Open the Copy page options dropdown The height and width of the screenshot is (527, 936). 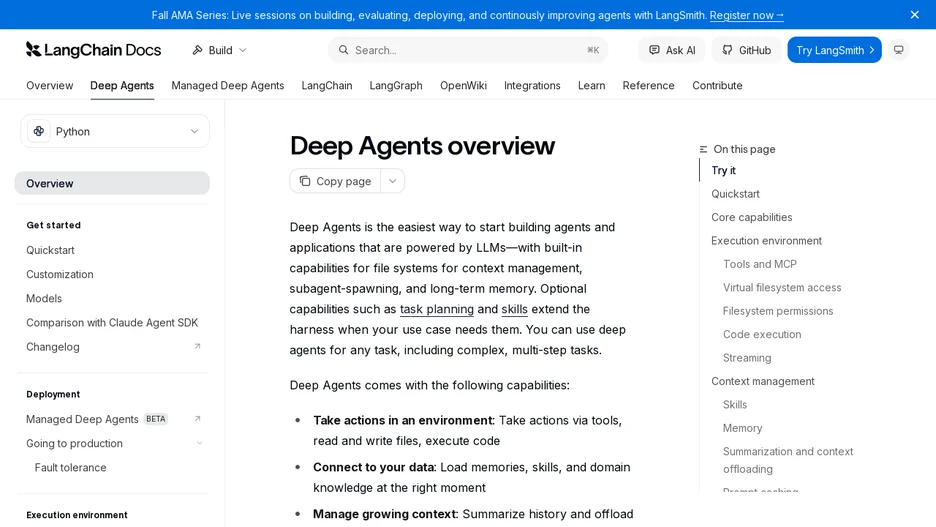392,181
